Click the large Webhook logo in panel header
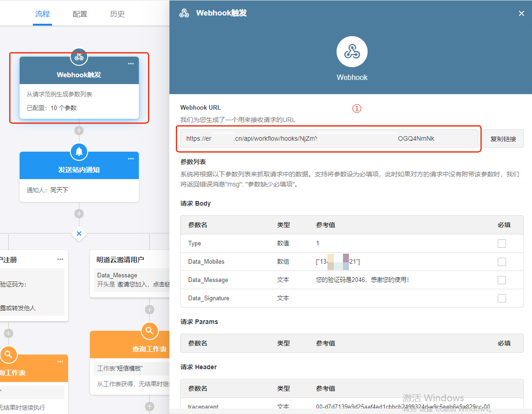Viewport: 532px width, 414px height. 352,52
